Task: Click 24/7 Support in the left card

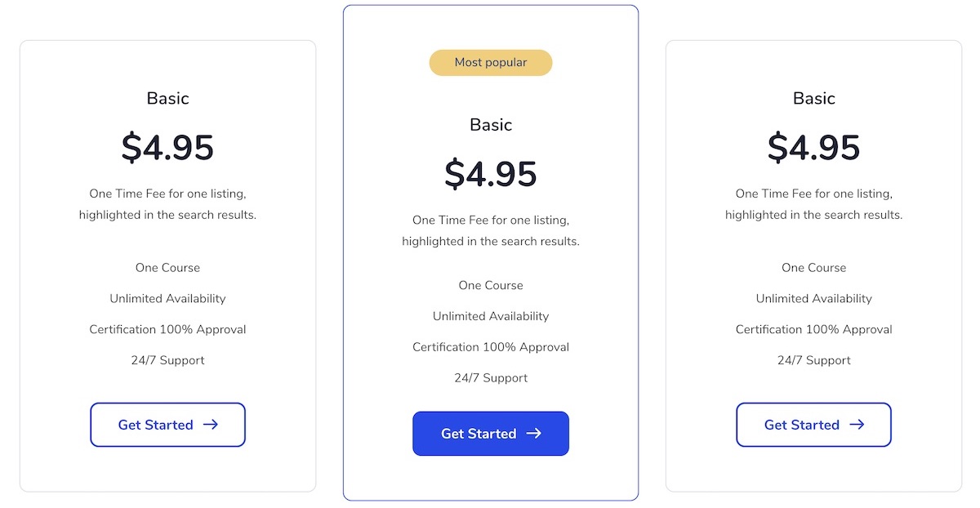Action: (x=167, y=360)
